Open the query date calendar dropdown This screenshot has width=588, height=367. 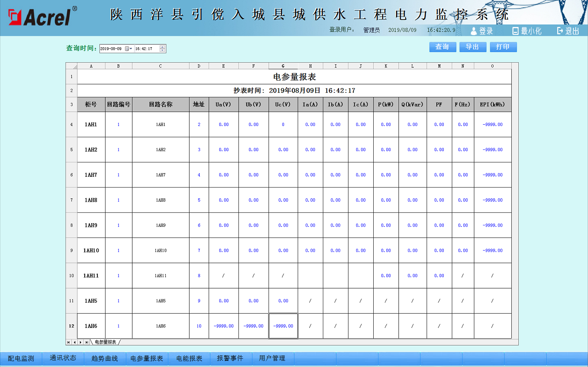(129, 49)
